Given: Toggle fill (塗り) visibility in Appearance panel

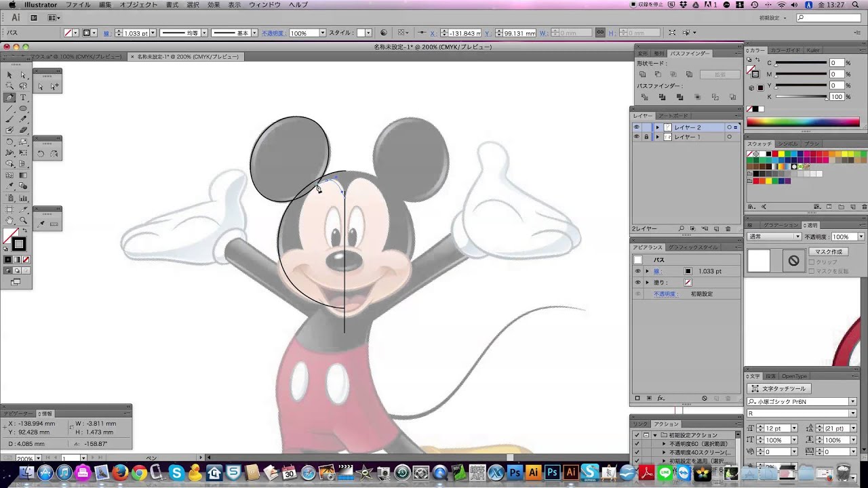Looking at the screenshot, I should pos(637,283).
